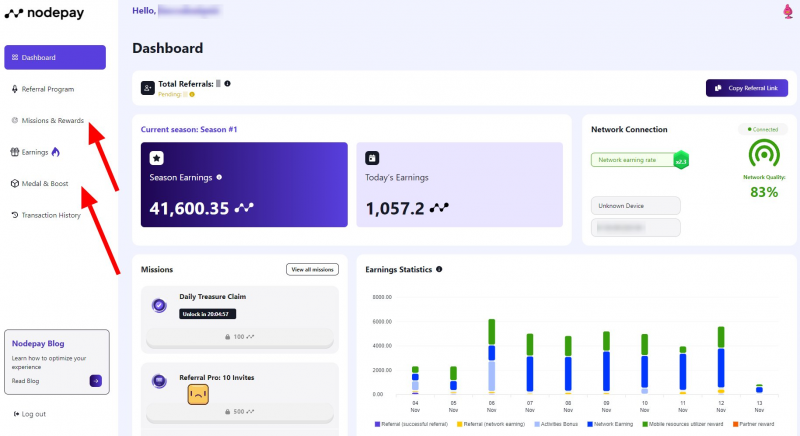The width and height of the screenshot is (800, 436).
Task: Click the Daily Treasure Claim mission icon
Action: click(158, 305)
